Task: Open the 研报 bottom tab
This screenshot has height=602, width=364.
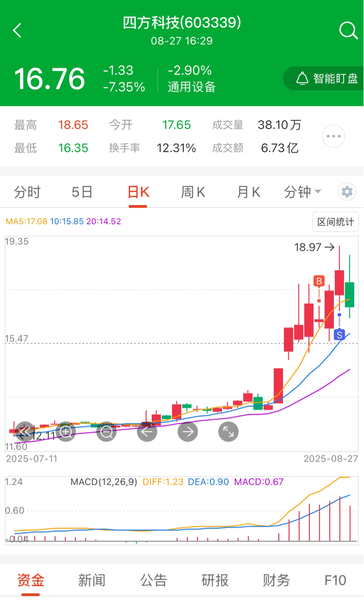Action: (x=215, y=580)
